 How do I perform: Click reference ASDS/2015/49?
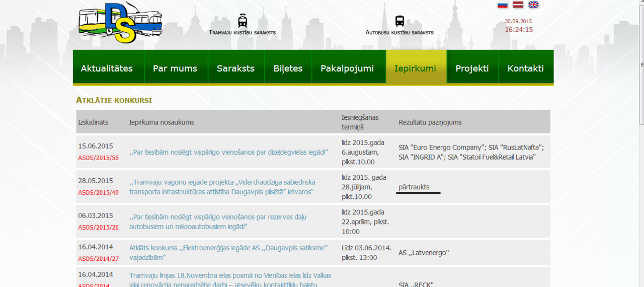pos(99,193)
